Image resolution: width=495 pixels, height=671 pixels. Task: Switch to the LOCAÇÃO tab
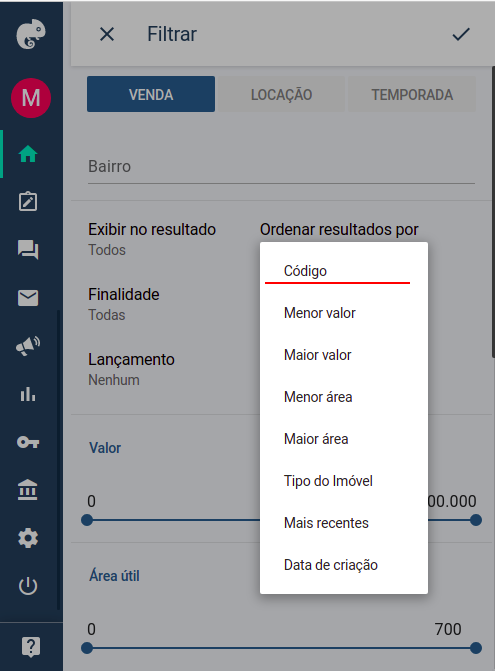[282, 94]
